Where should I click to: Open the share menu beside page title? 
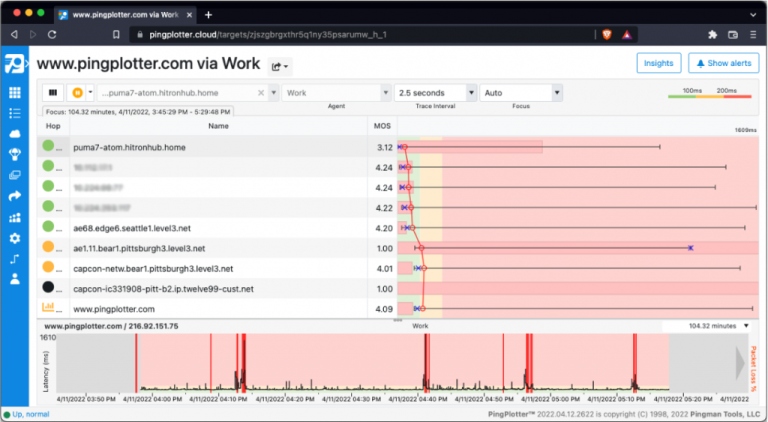click(x=281, y=66)
